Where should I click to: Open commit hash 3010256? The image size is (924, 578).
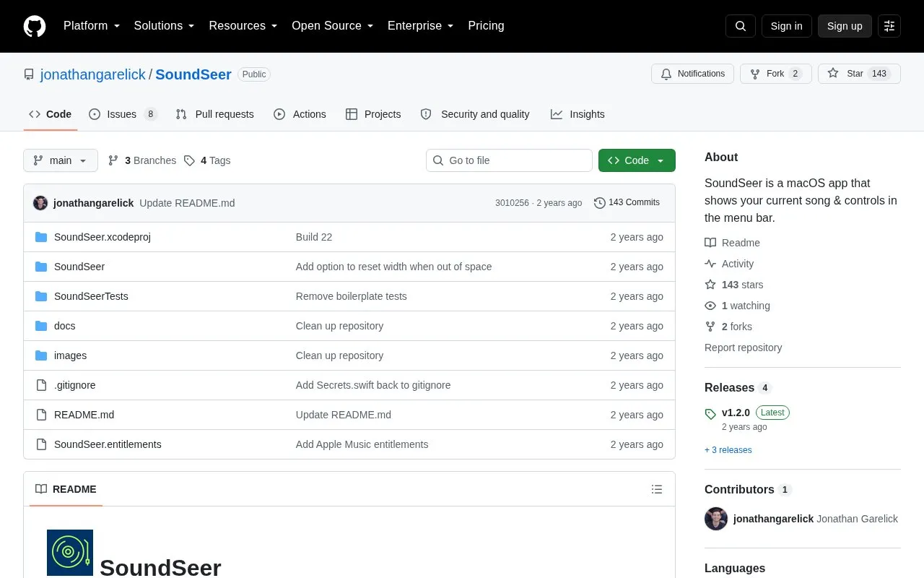[x=512, y=203]
